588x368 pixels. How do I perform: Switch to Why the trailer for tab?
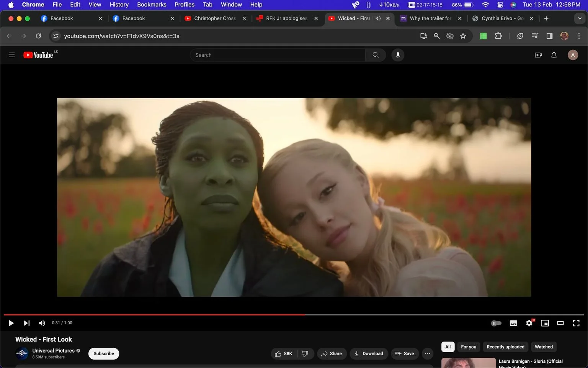click(x=430, y=18)
